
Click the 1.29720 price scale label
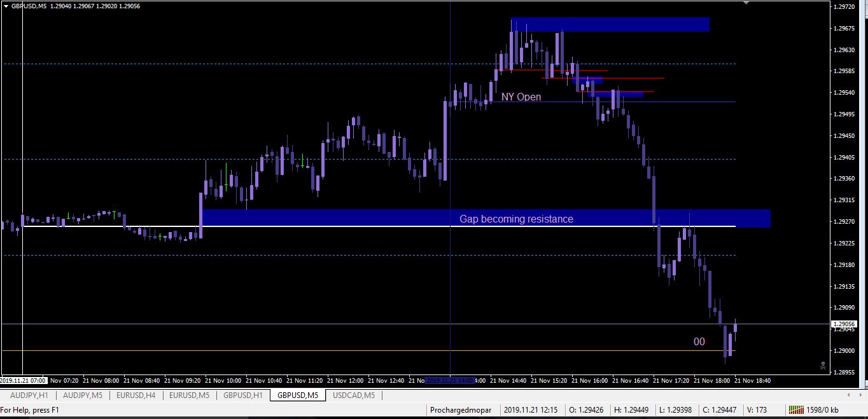tap(844, 7)
